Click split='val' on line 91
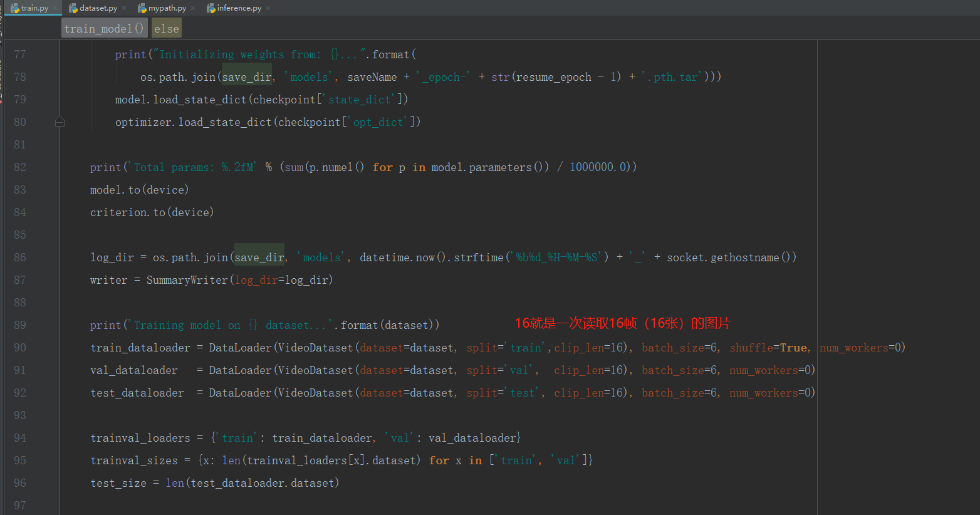Image resolution: width=980 pixels, height=515 pixels. pos(500,370)
